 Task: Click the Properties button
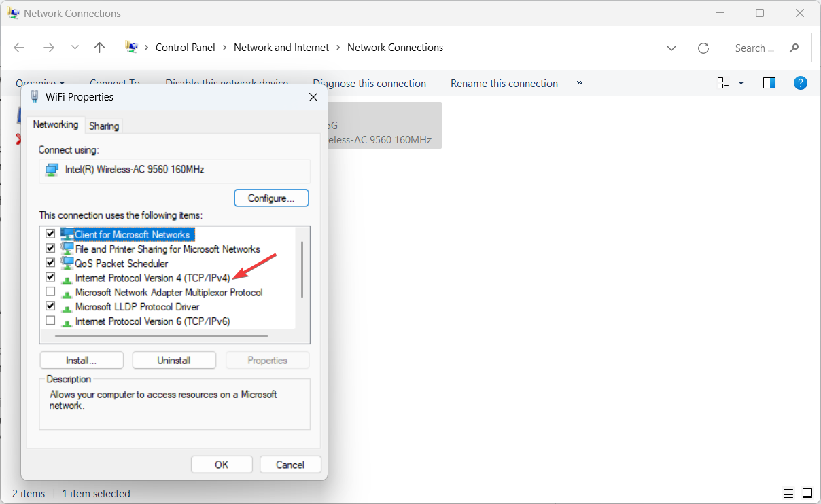coord(268,361)
